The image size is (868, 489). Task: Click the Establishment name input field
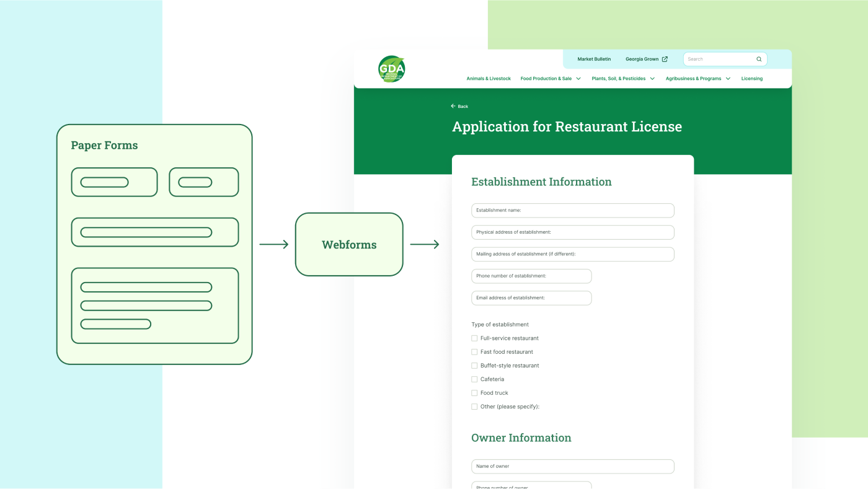tap(572, 210)
